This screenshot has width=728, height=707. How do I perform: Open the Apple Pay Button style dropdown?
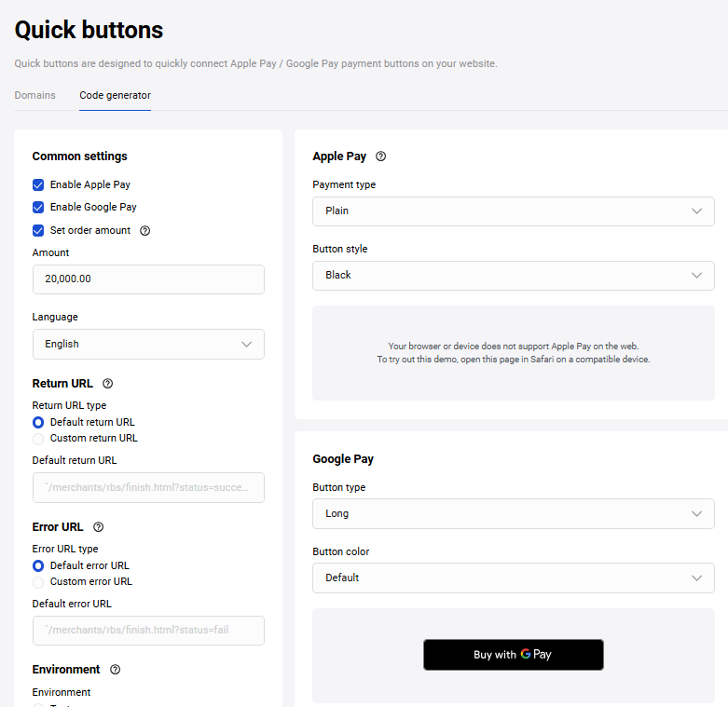513,276
